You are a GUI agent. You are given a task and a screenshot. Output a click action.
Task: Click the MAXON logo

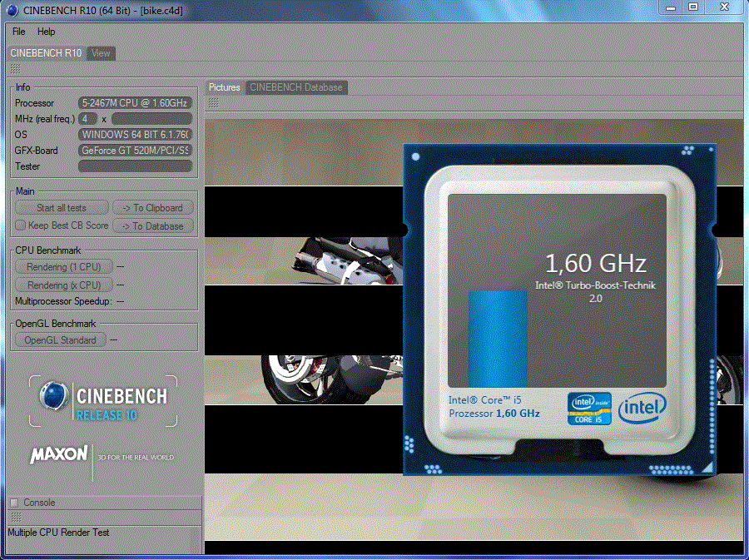click(x=59, y=454)
